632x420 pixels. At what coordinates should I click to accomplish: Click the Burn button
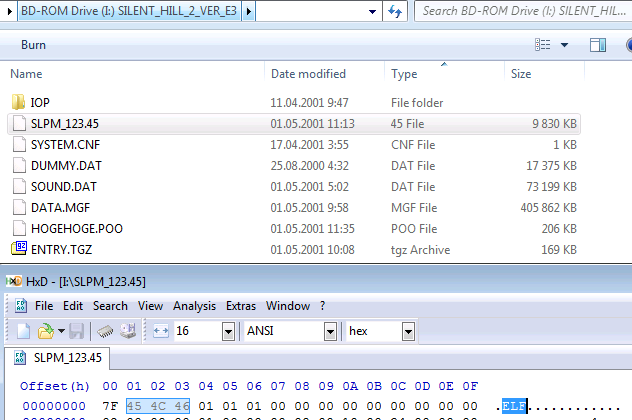(33, 45)
